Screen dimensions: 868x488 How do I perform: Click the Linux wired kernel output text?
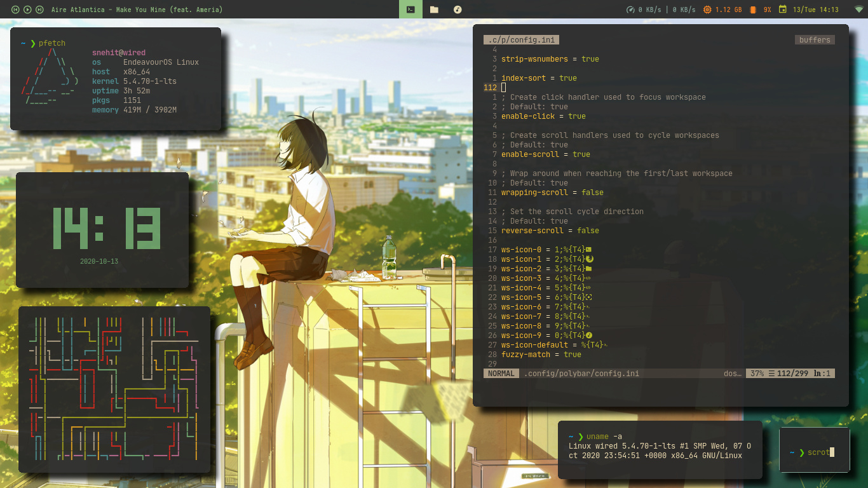pyautogui.click(x=660, y=451)
